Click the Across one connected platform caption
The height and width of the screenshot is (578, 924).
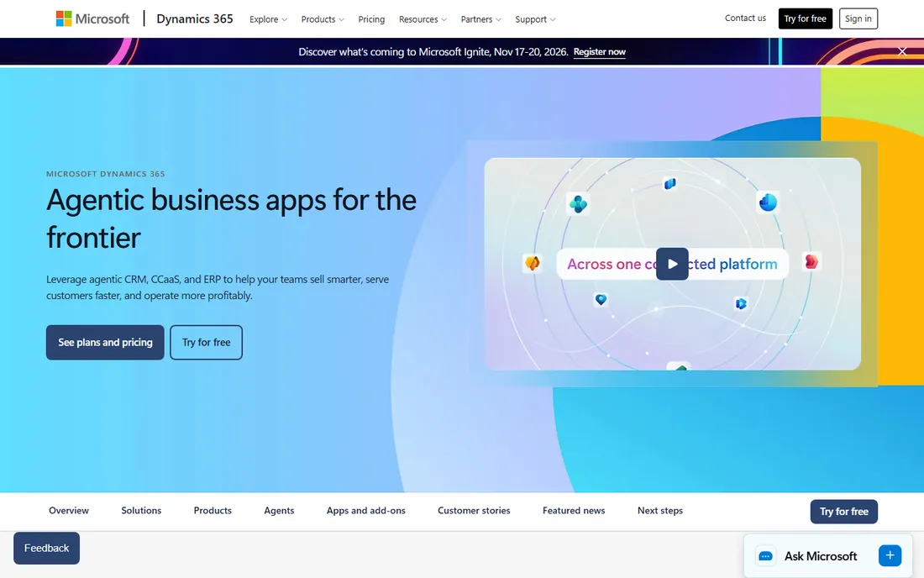pos(672,264)
